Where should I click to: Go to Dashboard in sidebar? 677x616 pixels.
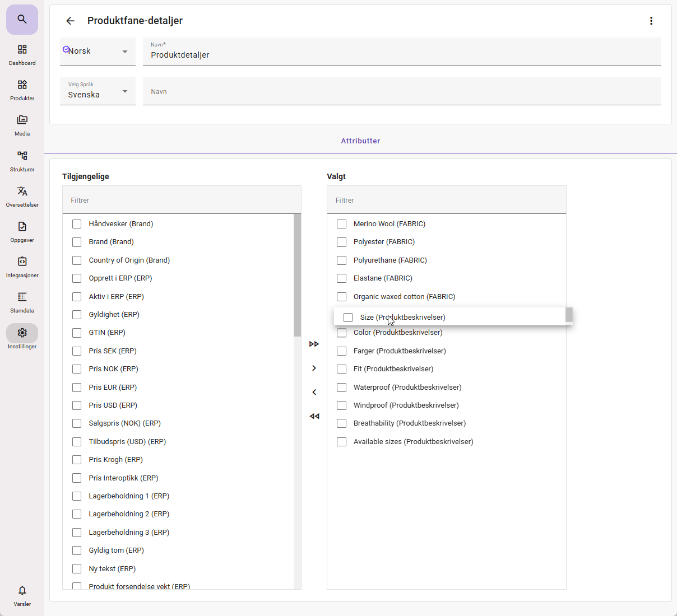click(22, 55)
